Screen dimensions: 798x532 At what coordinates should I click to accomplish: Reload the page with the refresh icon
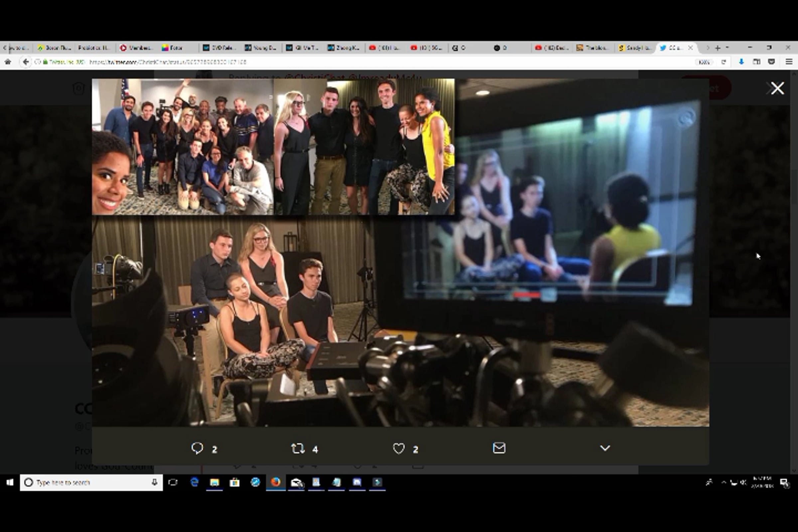[x=724, y=62]
